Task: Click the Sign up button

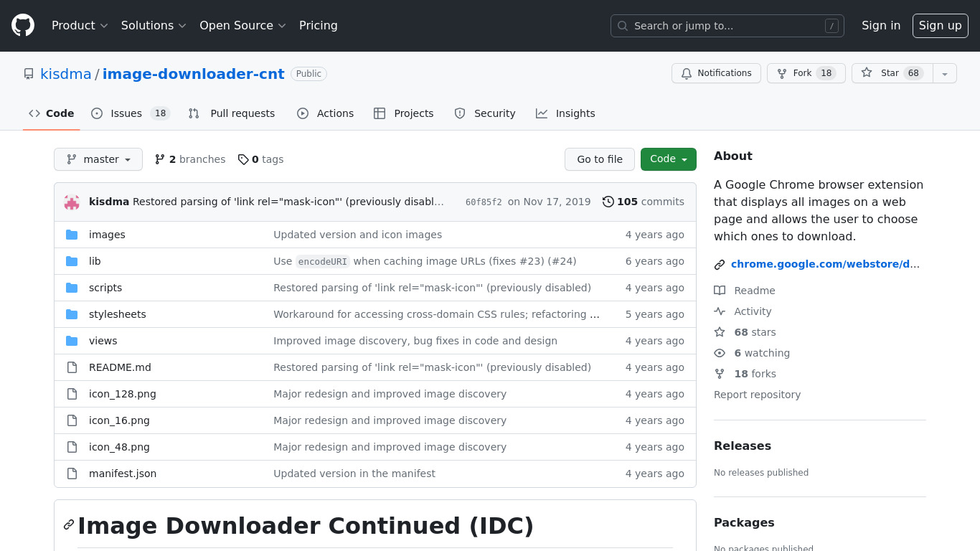Action: [x=941, y=25]
